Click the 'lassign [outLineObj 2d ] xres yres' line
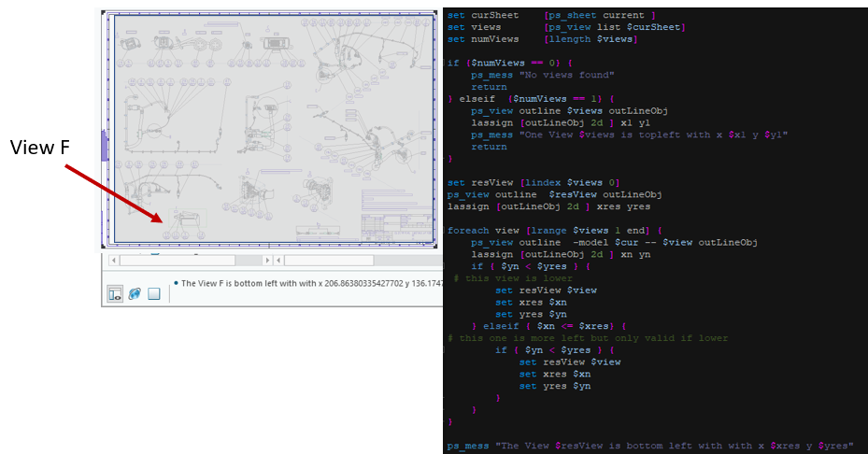 tap(548, 207)
